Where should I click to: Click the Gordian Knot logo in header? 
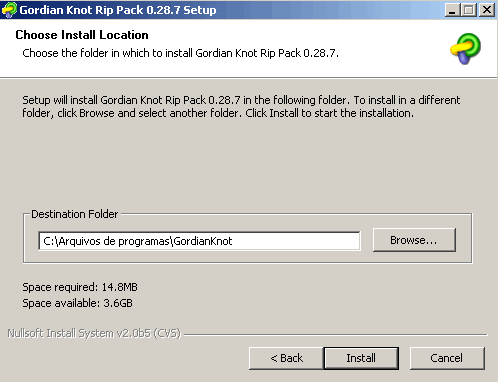[465, 49]
